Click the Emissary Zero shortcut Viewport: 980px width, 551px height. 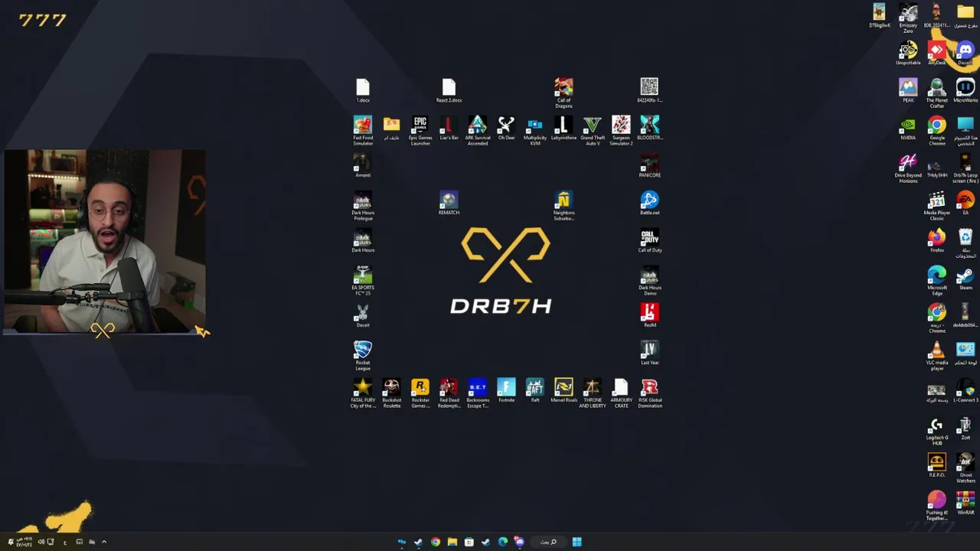pyautogui.click(x=908, y=18)
